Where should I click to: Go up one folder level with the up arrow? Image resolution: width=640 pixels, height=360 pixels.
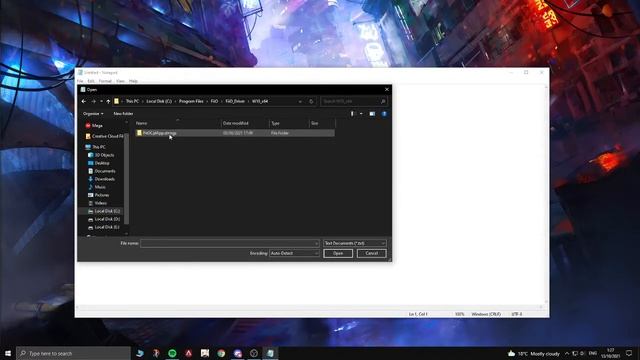[108, 101]
